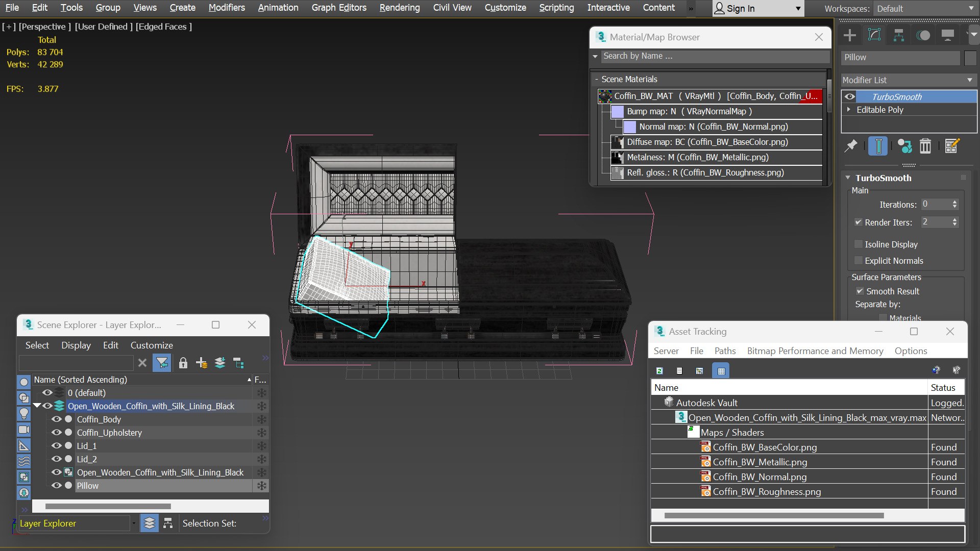Open the Paths menu in Asset Tracking

[x=725, y=351]
